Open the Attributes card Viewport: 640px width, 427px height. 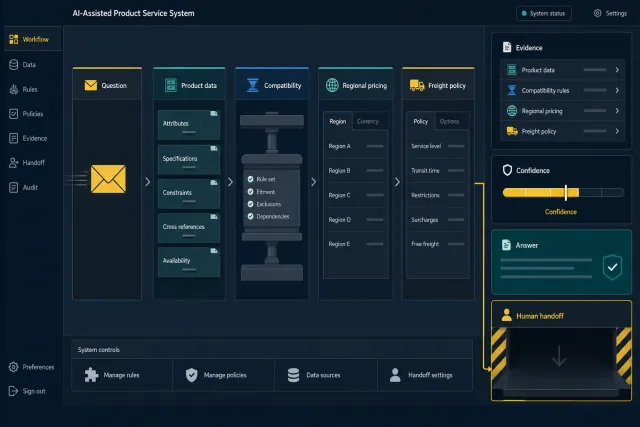pyautogui.click(x=189, y=125)
